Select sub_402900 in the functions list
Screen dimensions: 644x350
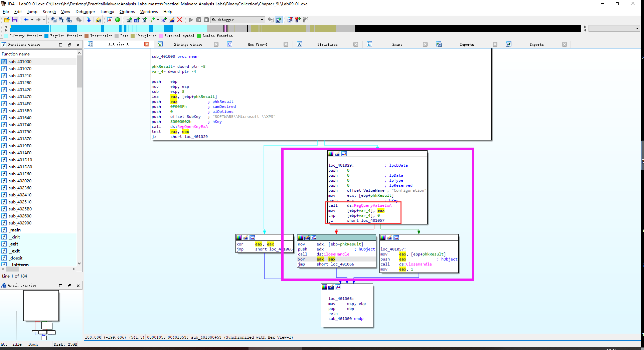click(x=38, y=223)
